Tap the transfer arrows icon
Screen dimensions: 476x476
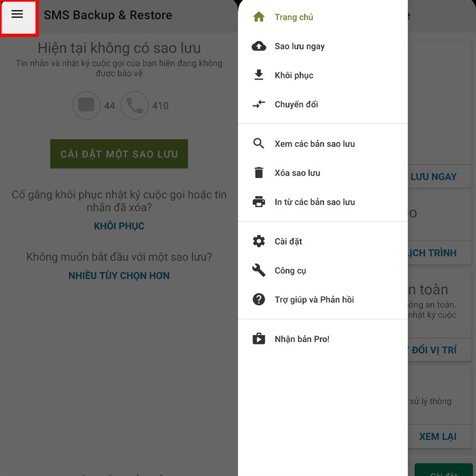259,104
